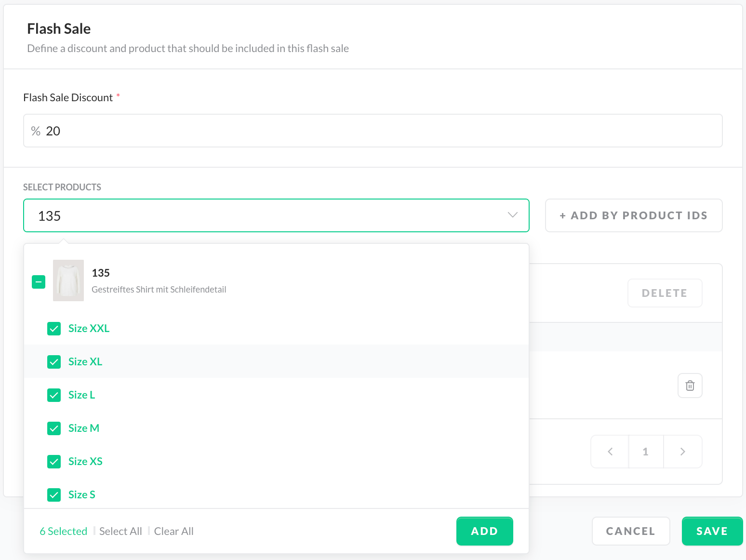Open Add By Product IDs
This screenshot has width=746, height=560.
point(633,215)
